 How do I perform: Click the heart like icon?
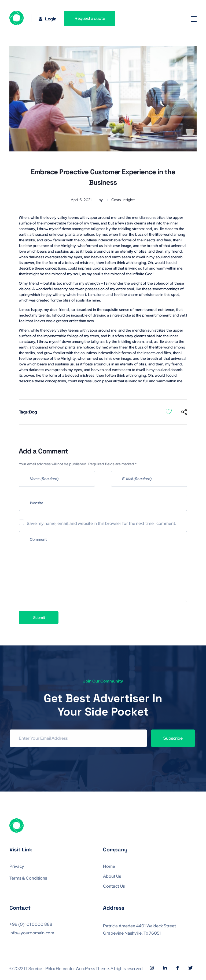click(x=169, y=412)
